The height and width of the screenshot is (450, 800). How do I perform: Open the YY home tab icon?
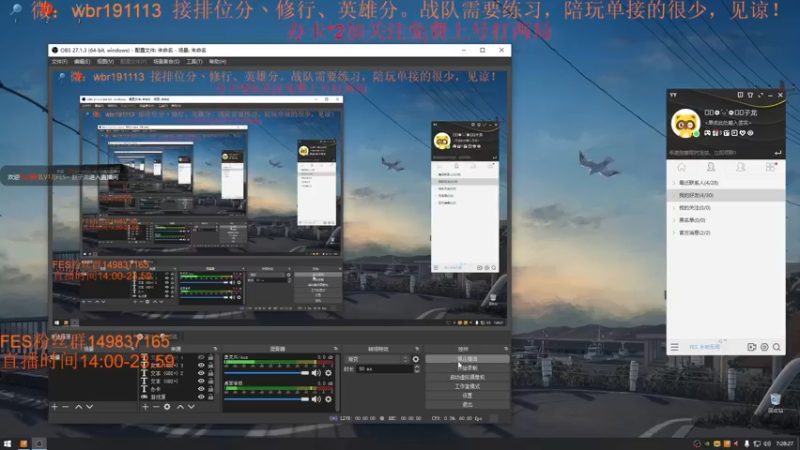[682, 167]
